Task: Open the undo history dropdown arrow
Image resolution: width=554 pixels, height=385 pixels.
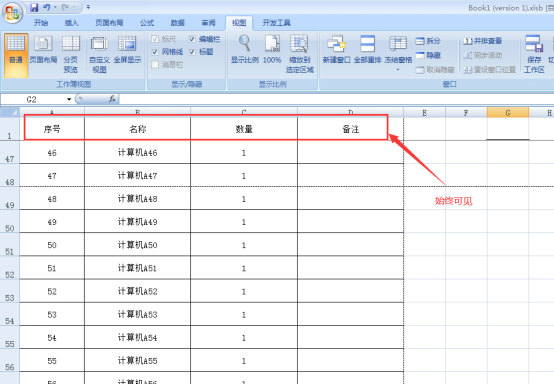Action: [x=55, y=7]
